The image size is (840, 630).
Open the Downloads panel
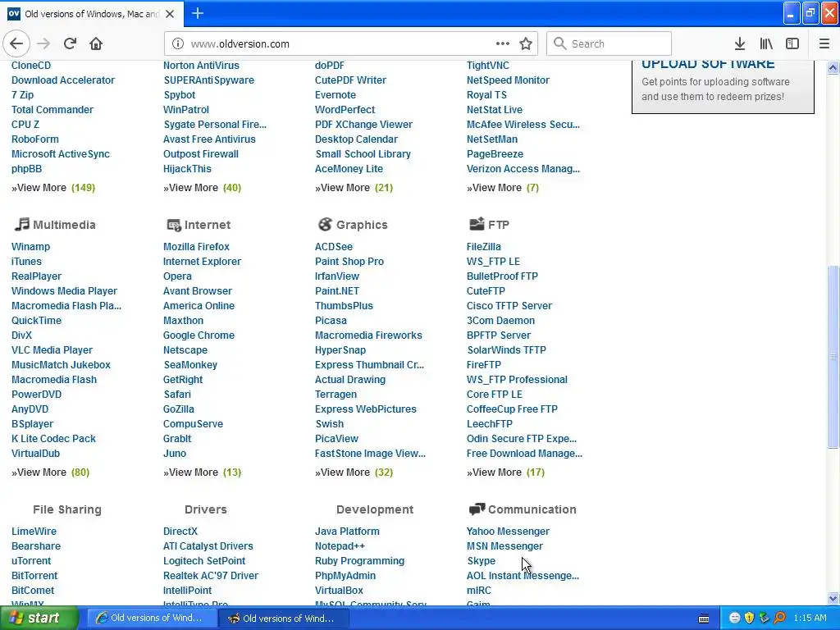click(x=740, y=44)
